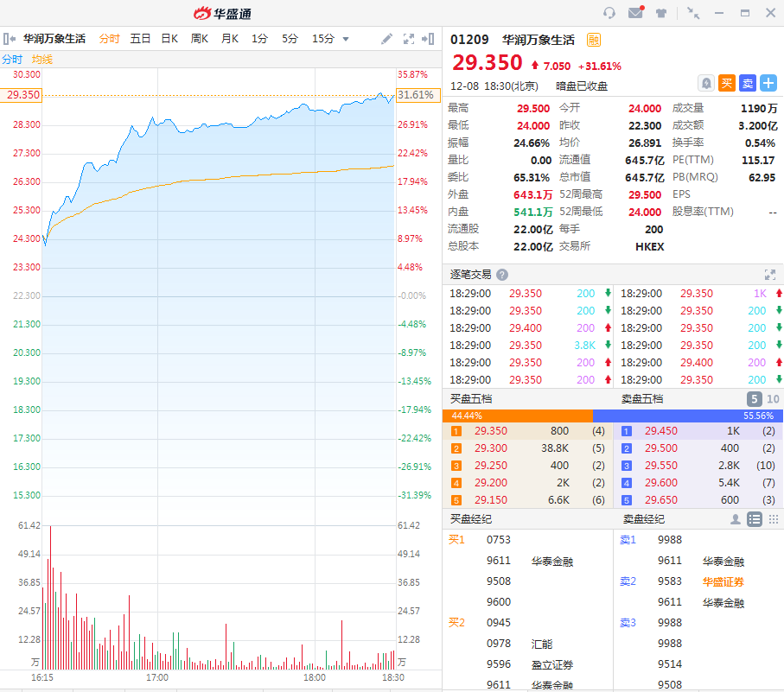Screen dimensions: 784x692
Task: Collapse the right quote panel icon
Action: point(428,39)
